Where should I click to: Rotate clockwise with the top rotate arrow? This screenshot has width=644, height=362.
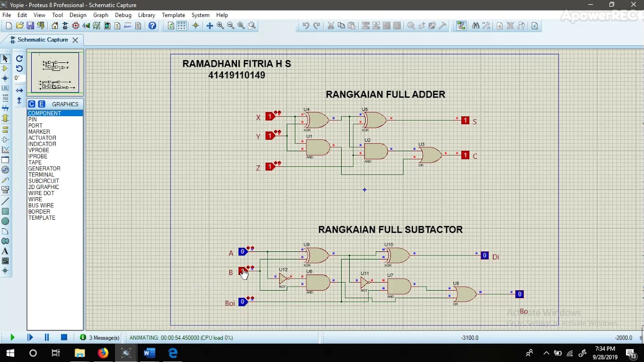coord(19,59)
